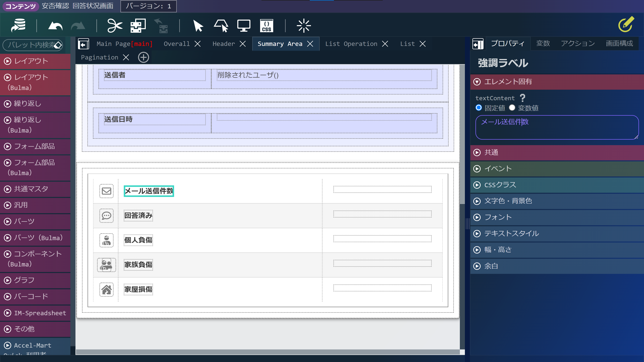The image size is (644, 362).
Task: Click the redo arrow icon in toolbar
Action: 78,25
